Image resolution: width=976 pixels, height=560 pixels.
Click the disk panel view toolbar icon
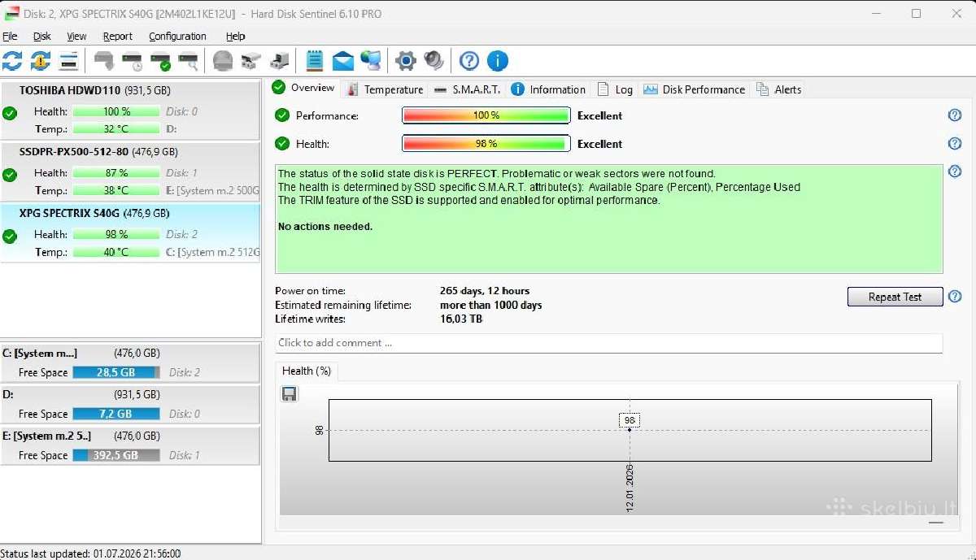[x=68, y=60]
